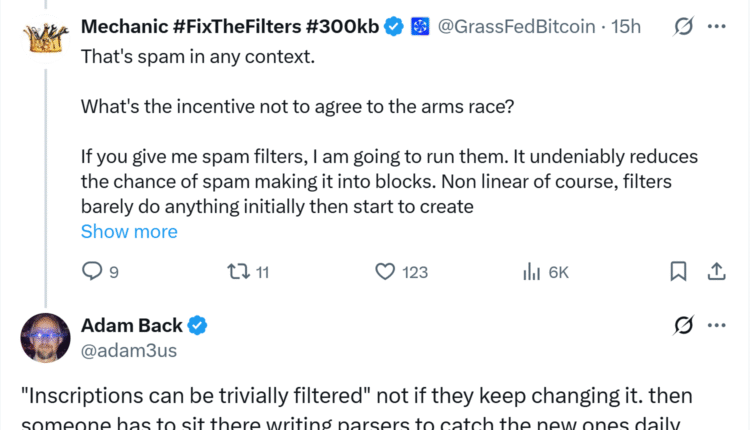The image size is (750, 430).
Task: Open Adam Back's profile via name
Action: (x=133, y=325)
